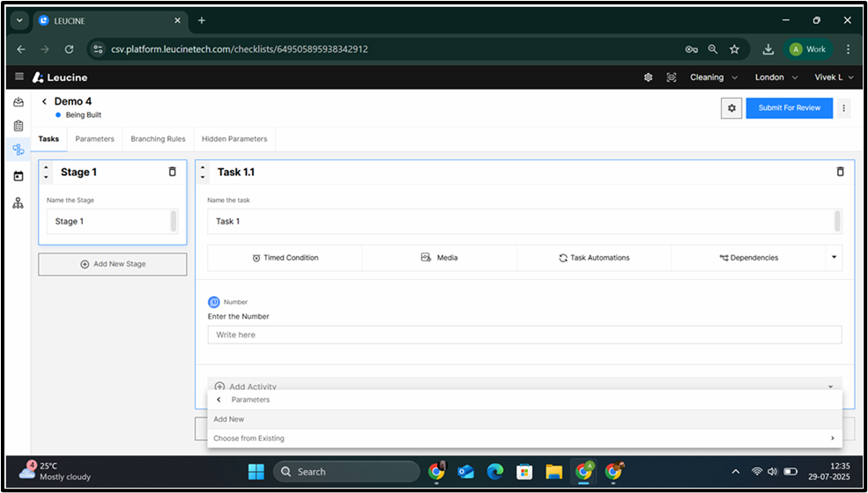Delete Stage 1 using trash icon
The width and height of the screenshot is (868, 493).
[172, 172]
